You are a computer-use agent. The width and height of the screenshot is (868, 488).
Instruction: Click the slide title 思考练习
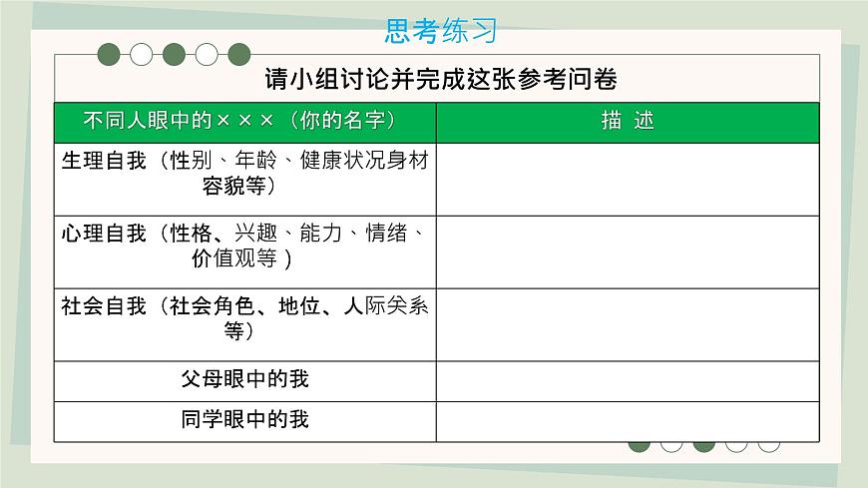[441, 31]
